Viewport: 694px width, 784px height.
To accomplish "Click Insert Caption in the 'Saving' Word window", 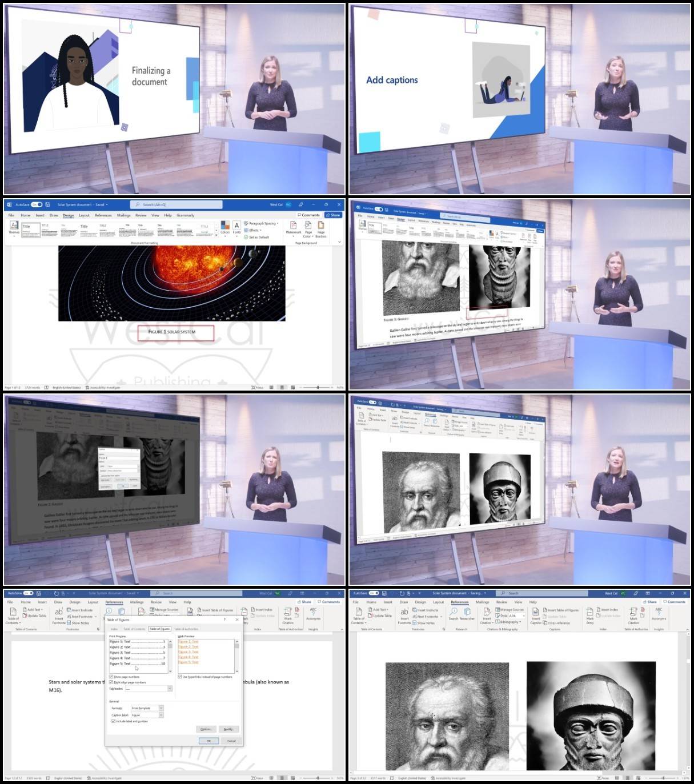I will click(x=536, y=616).
